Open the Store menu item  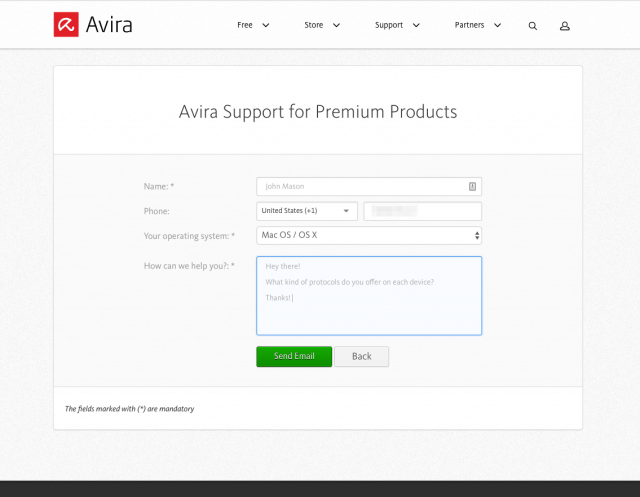pos(313,25)
